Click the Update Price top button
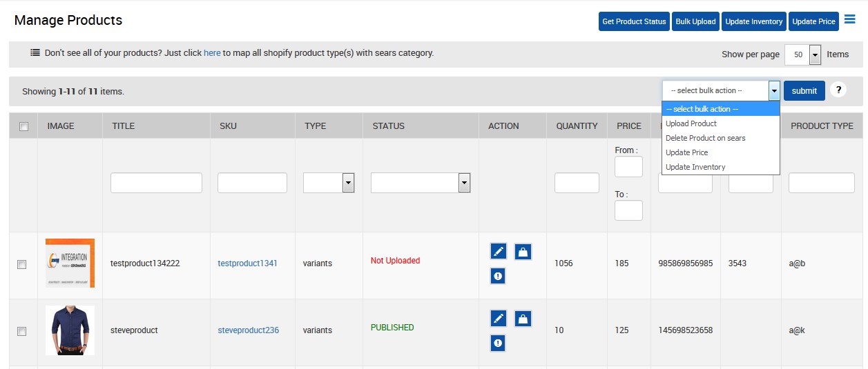This screenshot has height=369, width=868. click(x=813, y=21)
